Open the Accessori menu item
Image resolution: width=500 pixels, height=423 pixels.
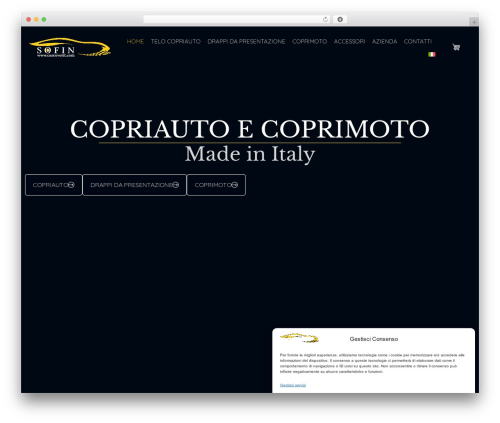(x=349, y=41)
